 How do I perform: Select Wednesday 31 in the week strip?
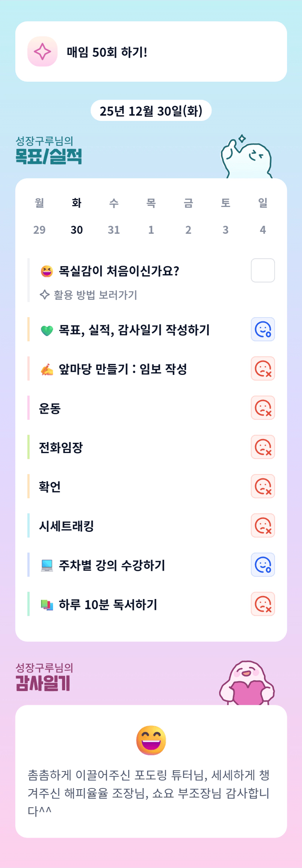point(114,230)
